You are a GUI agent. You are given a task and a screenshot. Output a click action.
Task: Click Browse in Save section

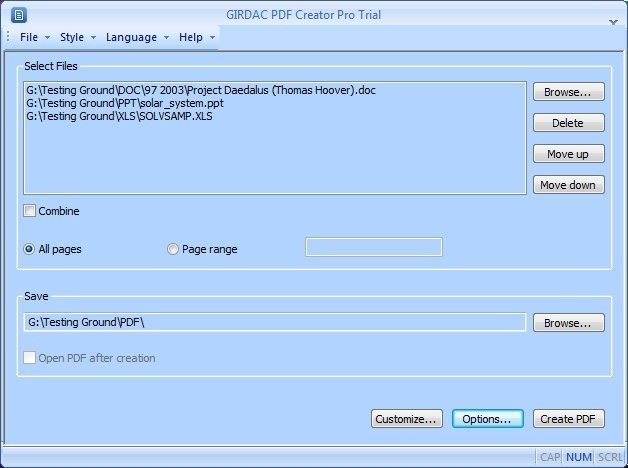[x=568, y=323]
